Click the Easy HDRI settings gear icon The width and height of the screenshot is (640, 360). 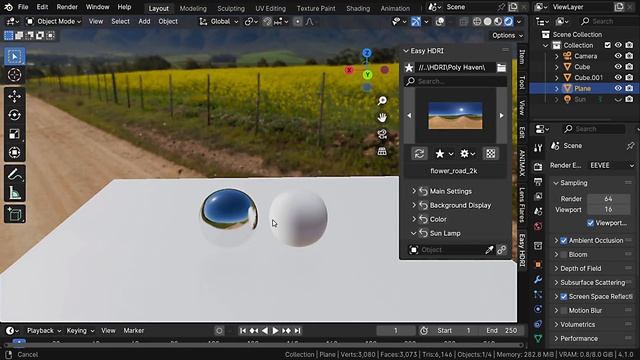pyautogui.click(x=467, y=153)
